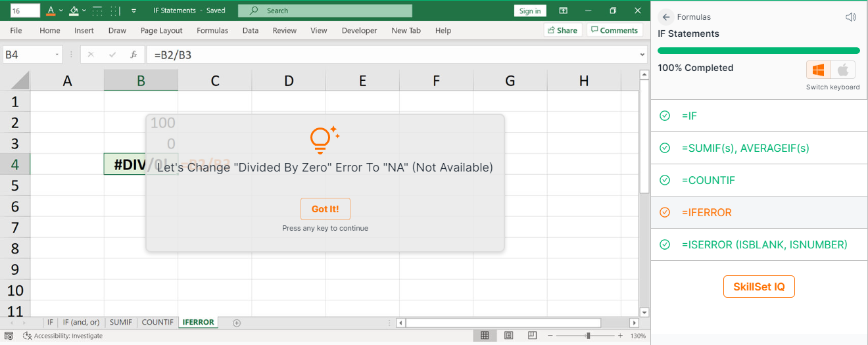The width and height of the screenshot is (868, 345).
Task: Click the fill color paint bucket icon
Action: coord(74,11)
